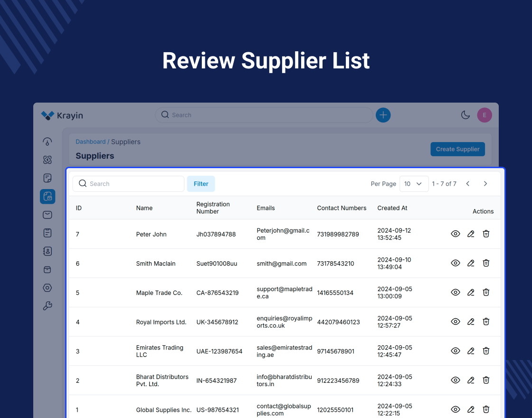View Global Supplies Inc. eye icon
Screen dimensions: 532x418
coord(456,409)
